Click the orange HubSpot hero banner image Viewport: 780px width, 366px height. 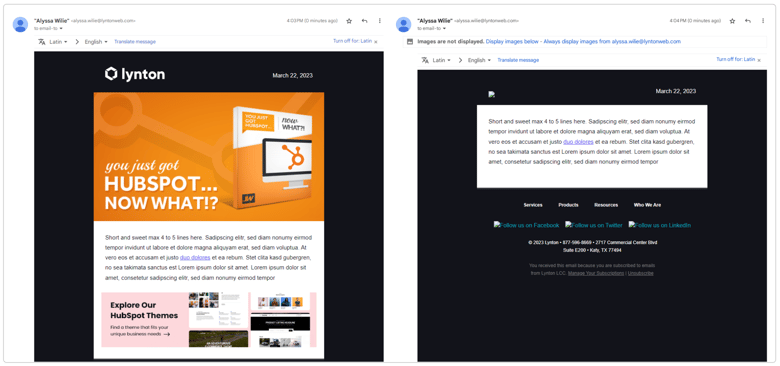tap(209, 156)
